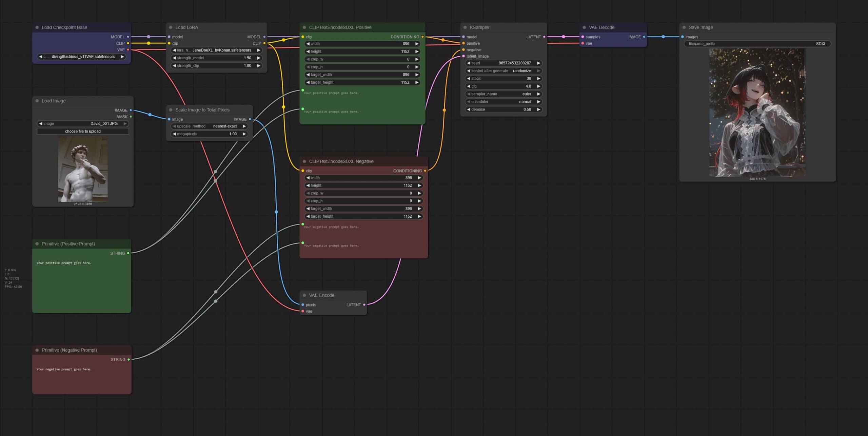Open the scheduler dropdown showing normal
This screenshot has height=436, width=868.
click(503, 102)
